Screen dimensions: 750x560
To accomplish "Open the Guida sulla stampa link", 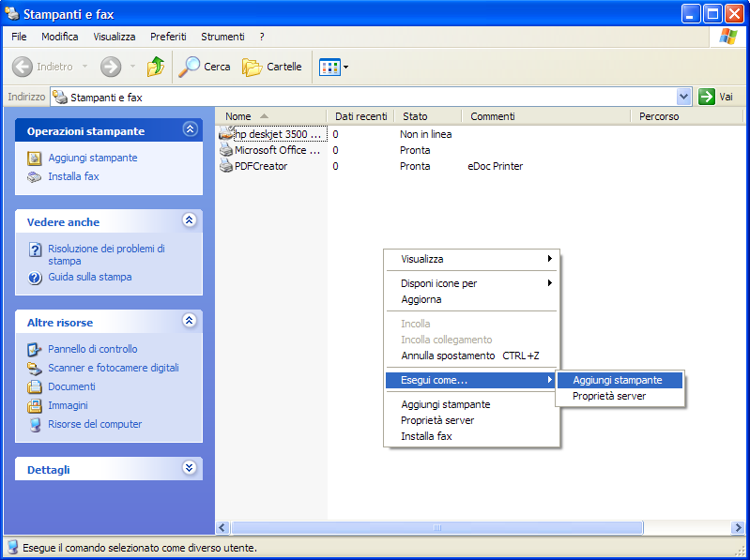I will [90, 277].
